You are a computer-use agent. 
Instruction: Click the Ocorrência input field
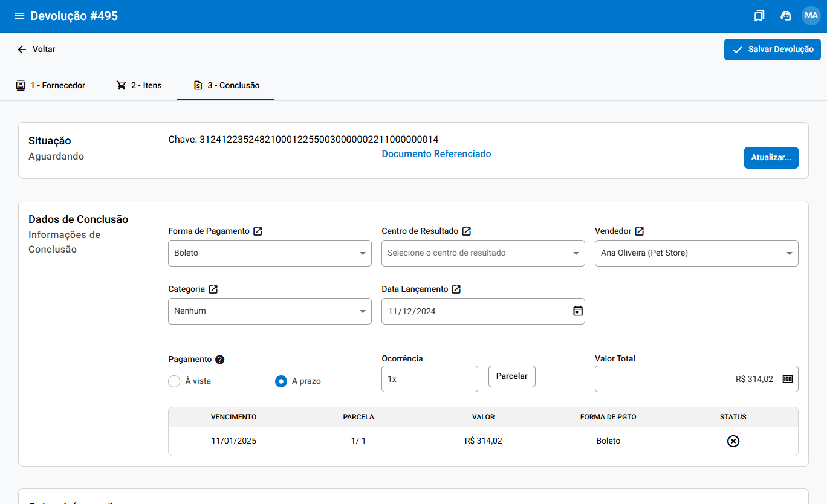429,379
